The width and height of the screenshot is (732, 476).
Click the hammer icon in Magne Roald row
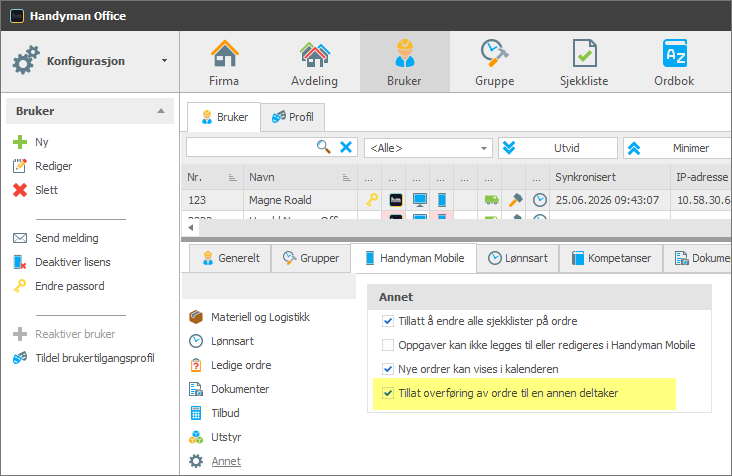(515, 200)
